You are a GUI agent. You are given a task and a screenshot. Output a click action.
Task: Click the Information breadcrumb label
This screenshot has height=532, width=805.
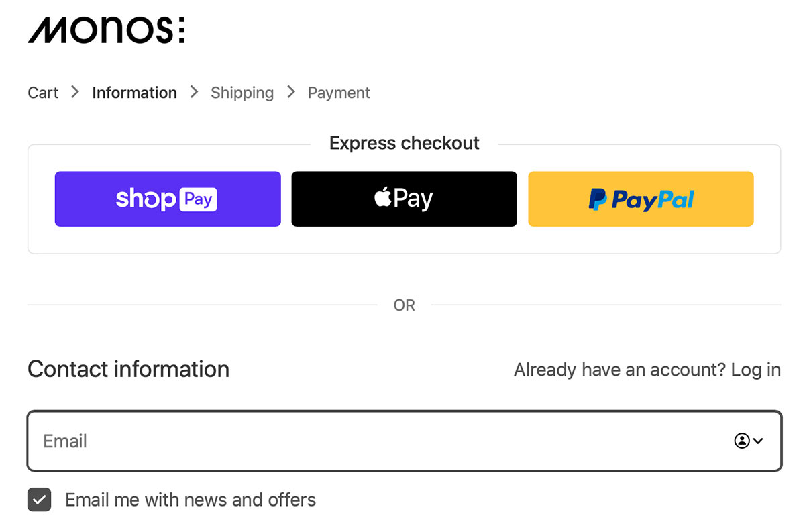(x=134, y=92)
